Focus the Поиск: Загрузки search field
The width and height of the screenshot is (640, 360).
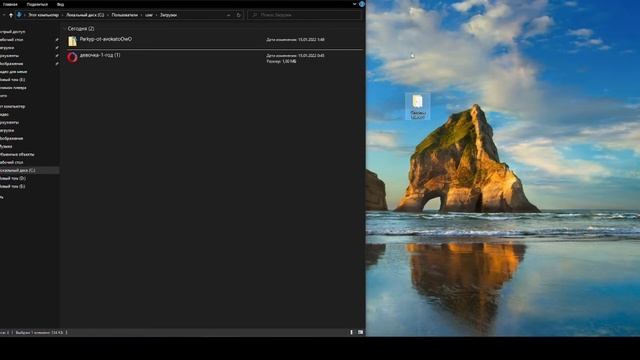click(304, 15)
